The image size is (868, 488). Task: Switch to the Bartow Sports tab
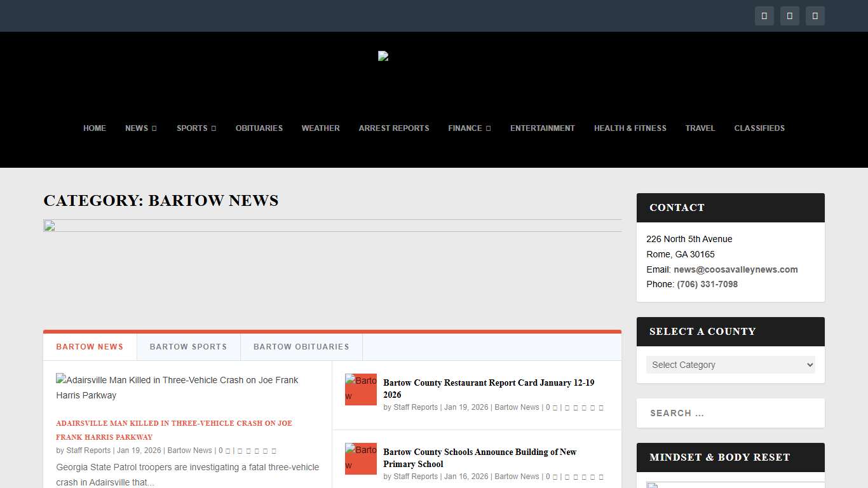(188, 347)
